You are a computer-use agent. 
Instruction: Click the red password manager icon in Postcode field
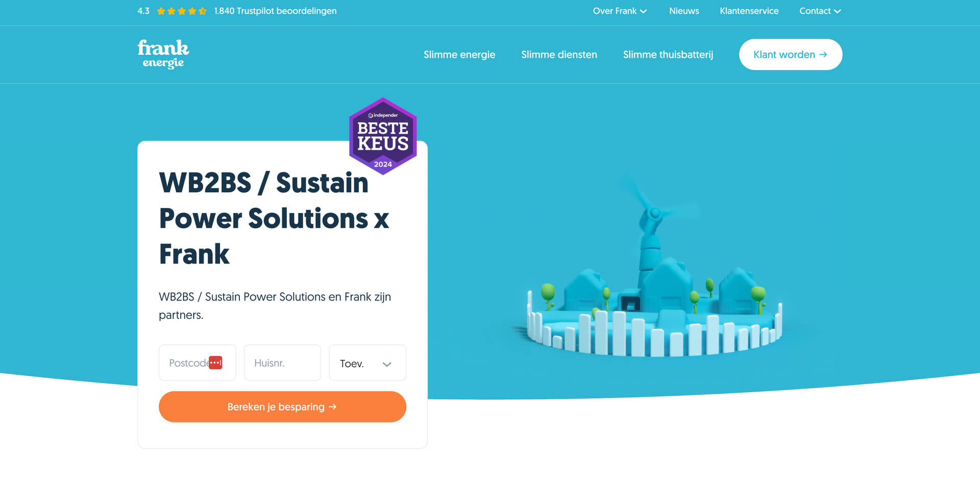point(215,363)
